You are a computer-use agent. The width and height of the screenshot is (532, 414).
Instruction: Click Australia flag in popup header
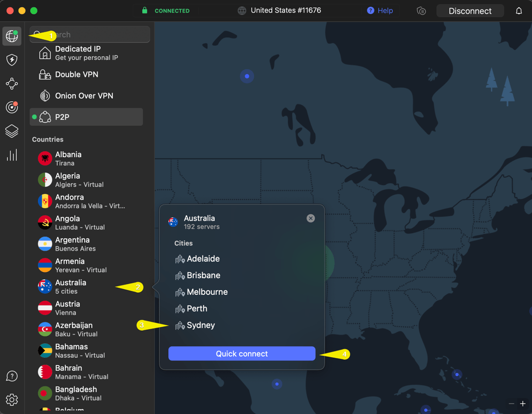pyautogui.click(x=173, y=222)
